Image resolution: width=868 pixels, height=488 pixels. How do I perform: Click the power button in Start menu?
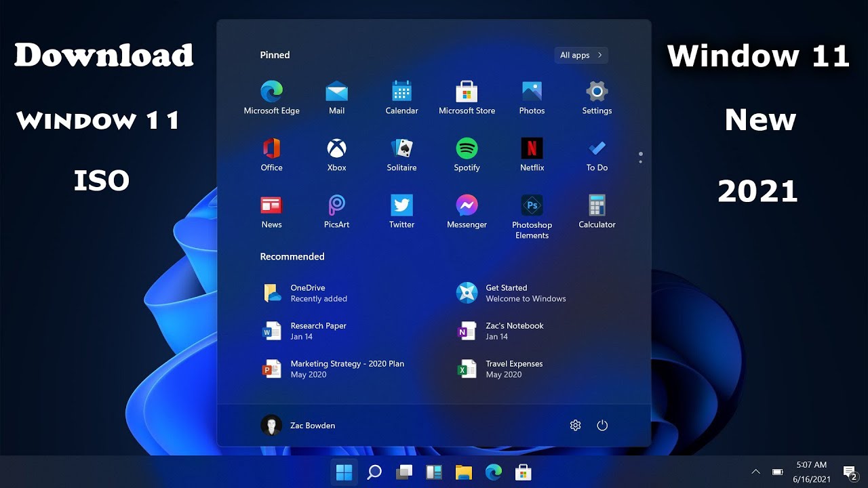coord(602,426)
